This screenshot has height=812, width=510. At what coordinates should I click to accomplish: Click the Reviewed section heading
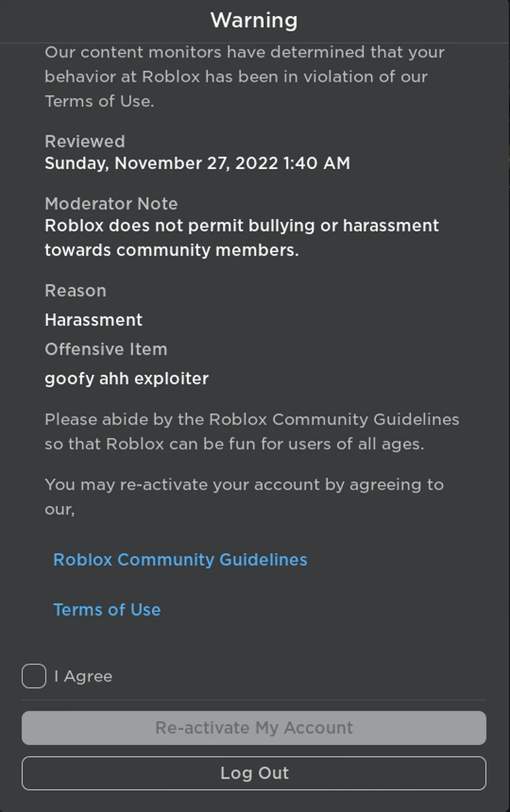pyautogui.click(x=84, y=141)
